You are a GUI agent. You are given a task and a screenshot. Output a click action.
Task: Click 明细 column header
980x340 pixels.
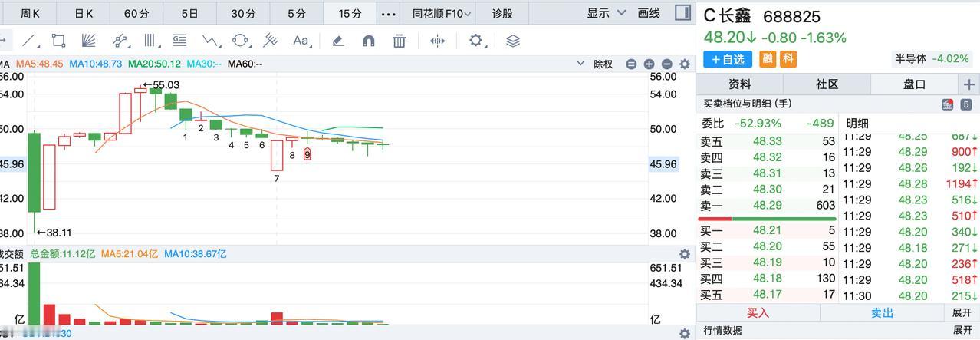tap(857, 124)
